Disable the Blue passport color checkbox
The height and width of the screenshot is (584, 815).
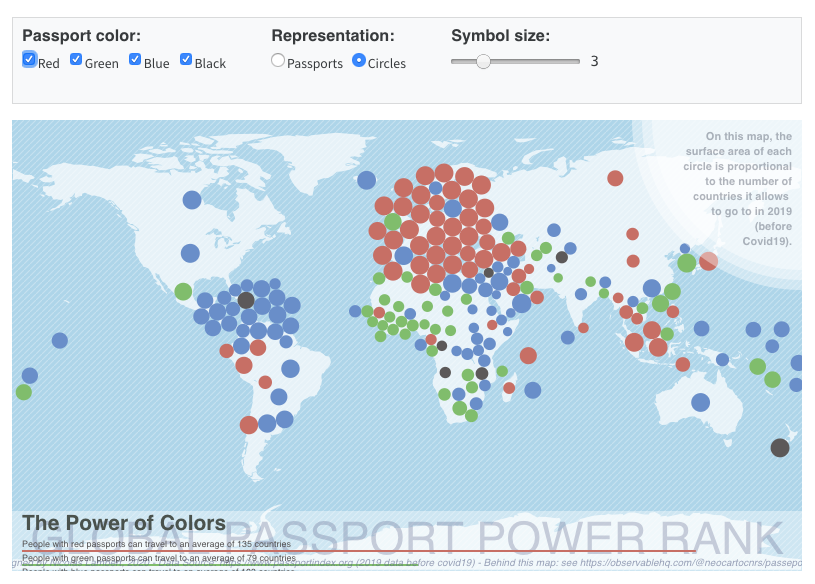pos(135,60)
